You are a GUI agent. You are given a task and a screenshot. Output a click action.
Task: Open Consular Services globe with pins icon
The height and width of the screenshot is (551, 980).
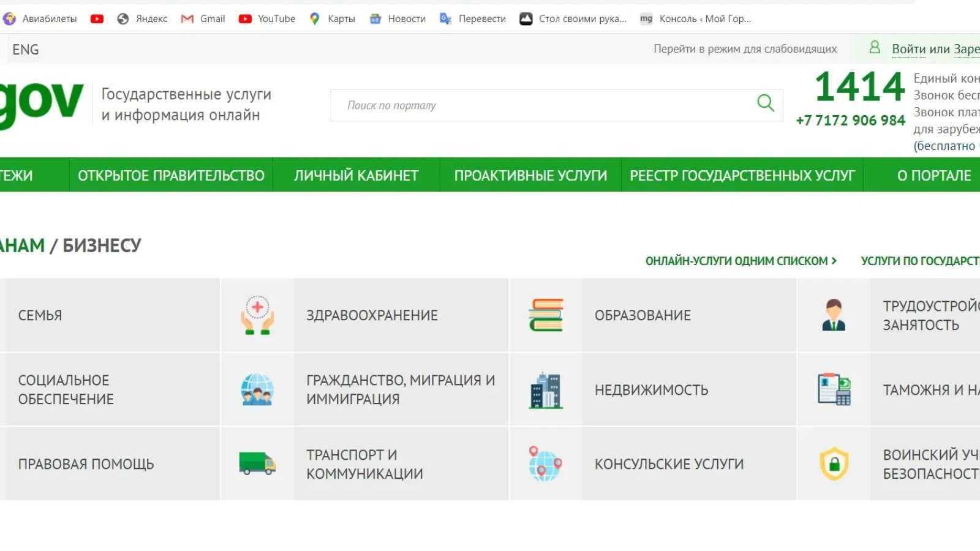(546, 463)
